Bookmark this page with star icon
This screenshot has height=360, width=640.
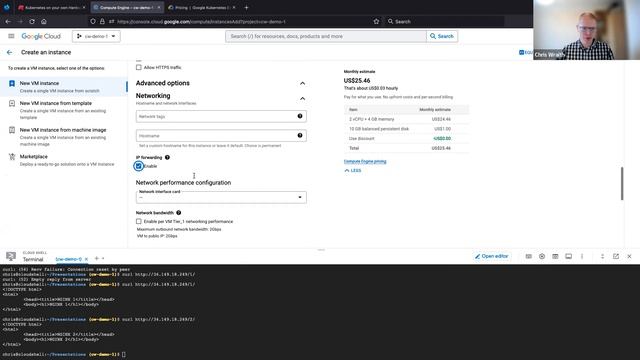point(376,21)
